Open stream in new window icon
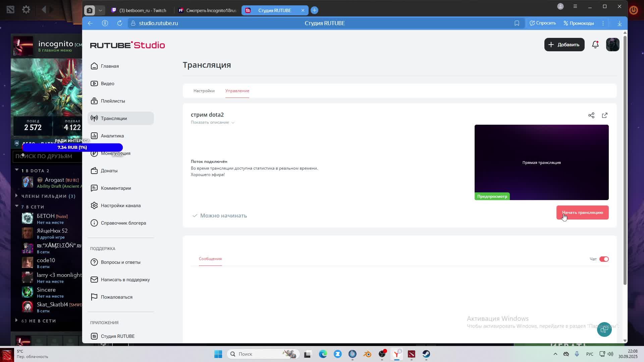The height and width of the screenshot is (362, 644). pos(604,115)
